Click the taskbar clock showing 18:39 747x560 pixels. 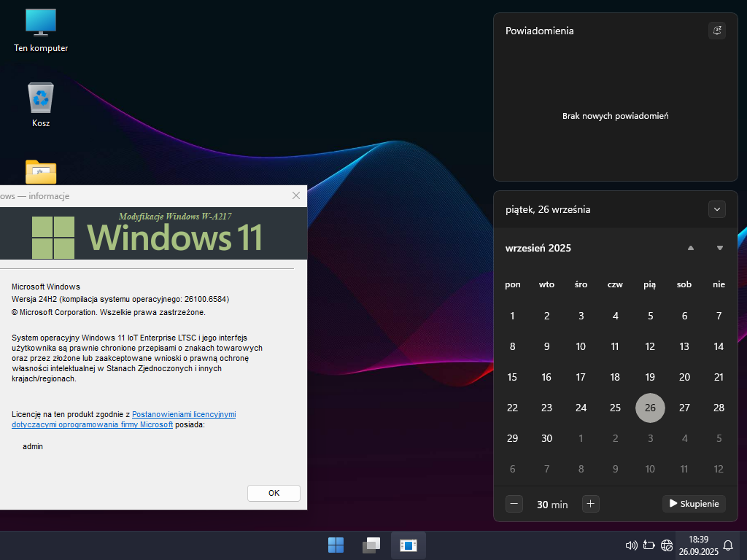point(698,545)
